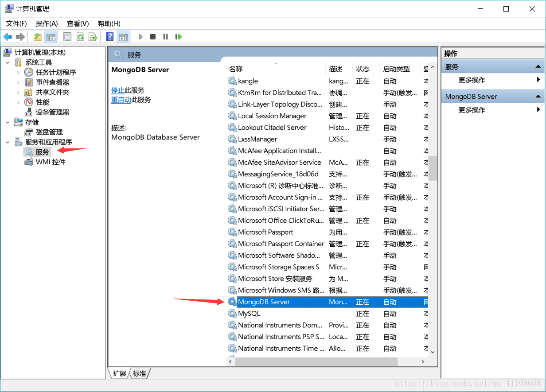Click scroll-down arrow of services list

click(x=433, y=352)
